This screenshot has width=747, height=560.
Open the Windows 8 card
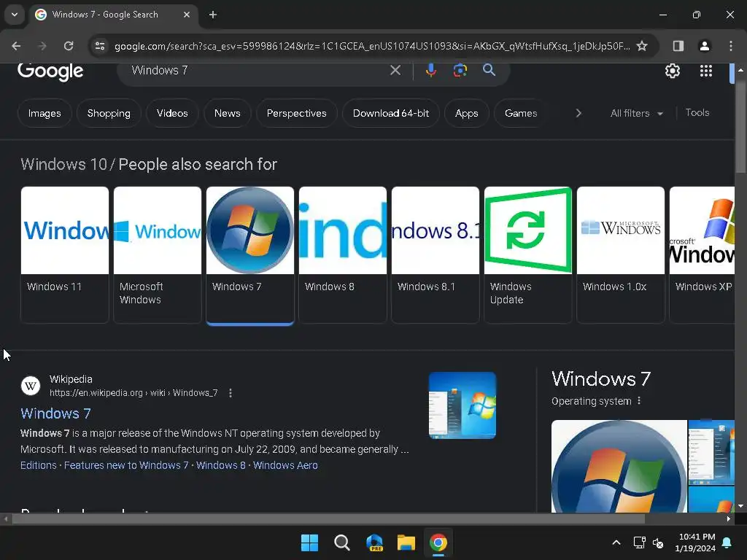point(343,254)
